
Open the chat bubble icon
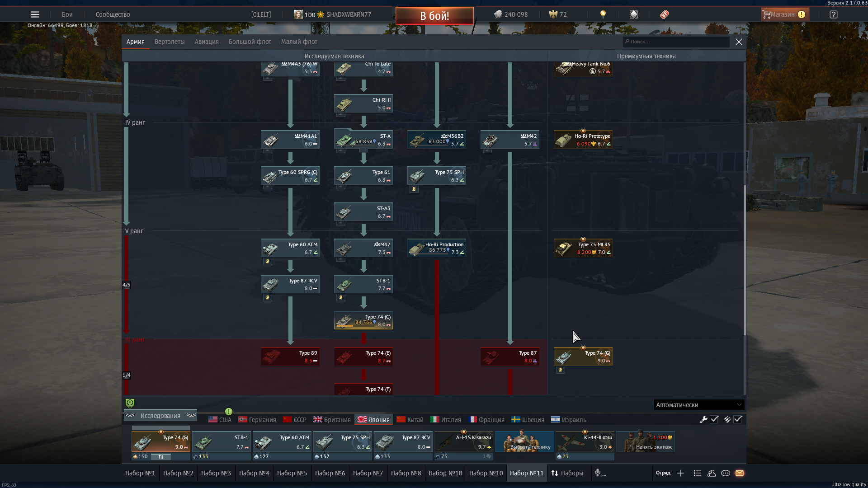[726, 473]
